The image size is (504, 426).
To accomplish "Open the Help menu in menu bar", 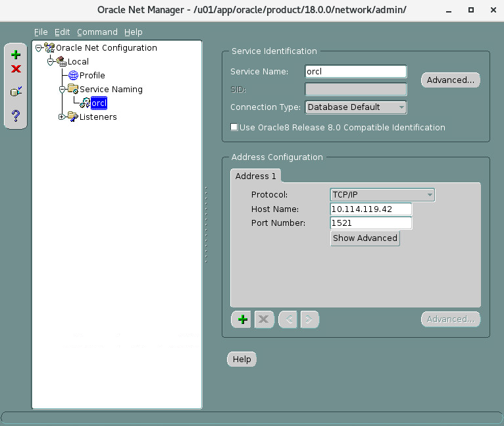I will pos(133,32).
